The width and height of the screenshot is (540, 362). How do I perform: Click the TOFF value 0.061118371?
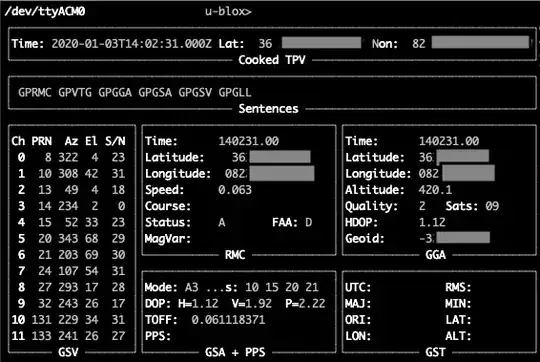pos(228,320)
